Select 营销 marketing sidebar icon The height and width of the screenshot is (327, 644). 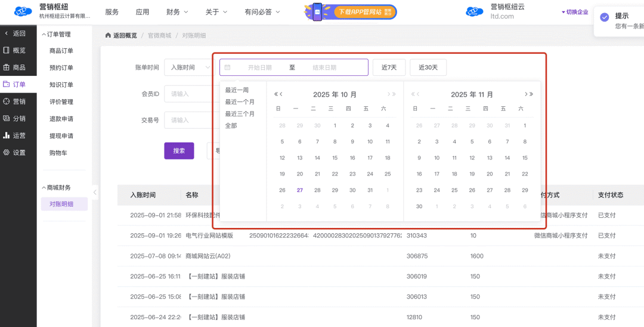(15, 101)
